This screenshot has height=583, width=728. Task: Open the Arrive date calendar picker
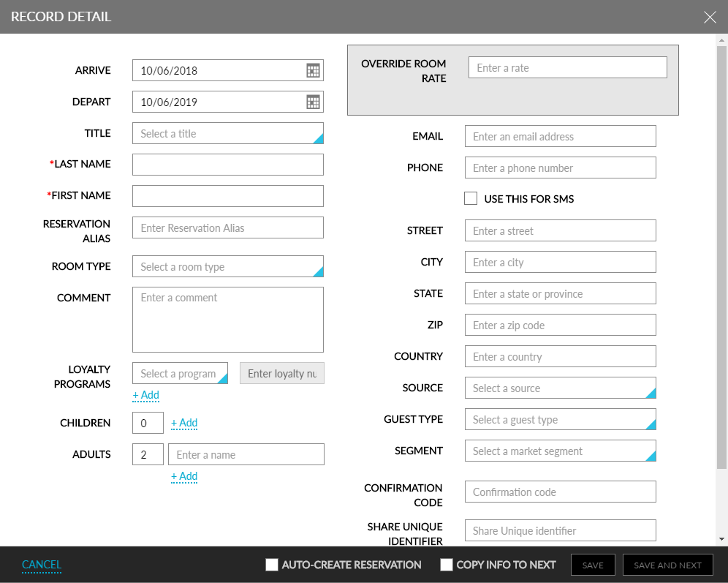(313, 70)
